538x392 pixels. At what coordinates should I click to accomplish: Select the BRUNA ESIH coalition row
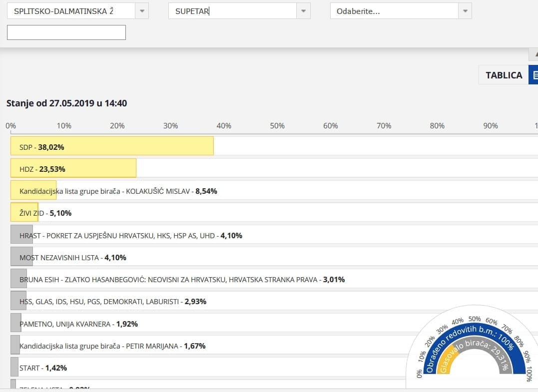coord(182,280)
